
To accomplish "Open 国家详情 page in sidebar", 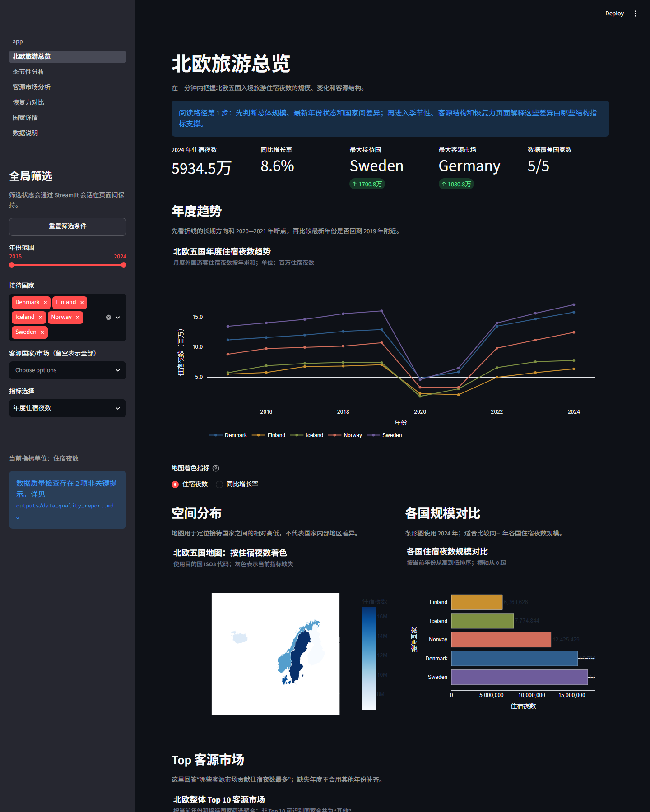I will pyautogui.click(x=68, y=118).
